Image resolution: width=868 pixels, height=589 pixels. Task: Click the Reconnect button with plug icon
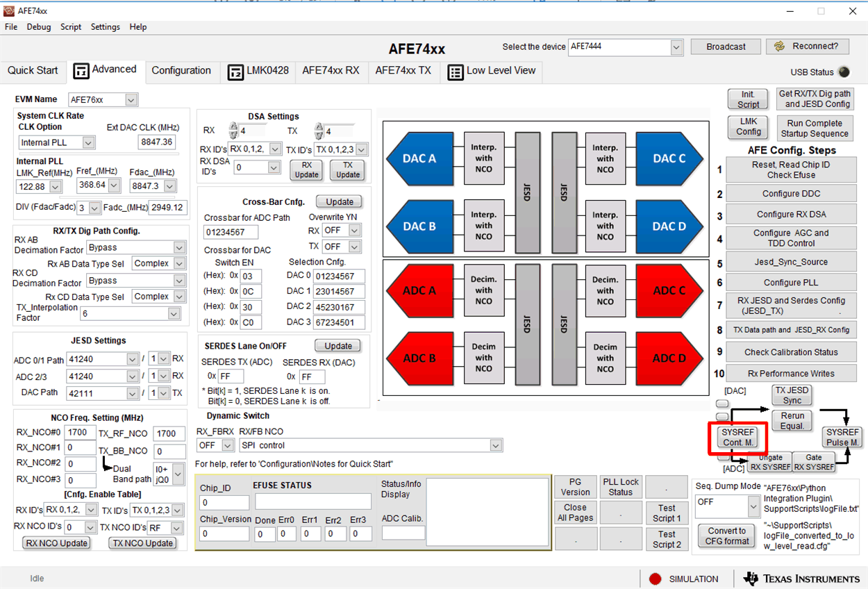[x=807, y=47]
